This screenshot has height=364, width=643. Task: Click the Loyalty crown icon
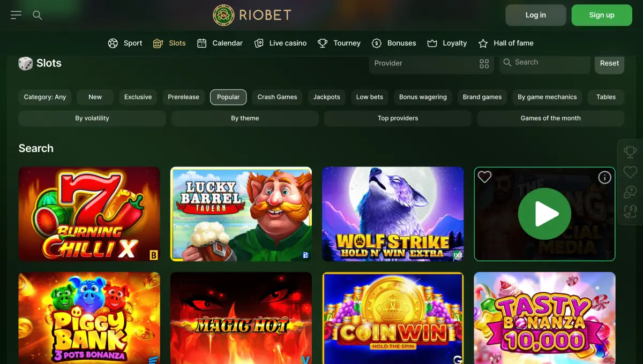pyautogui.click(x=432, y=43)
